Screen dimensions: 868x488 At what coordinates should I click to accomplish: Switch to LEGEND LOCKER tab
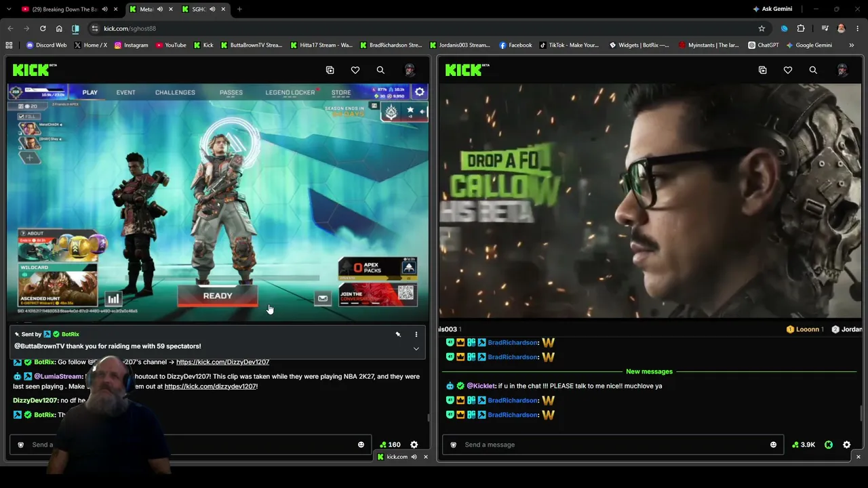(x=290, y=92)
